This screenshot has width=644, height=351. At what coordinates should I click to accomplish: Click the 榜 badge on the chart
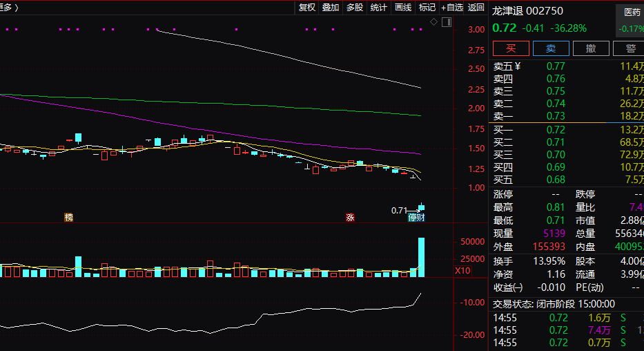click(x=68, y=217)
